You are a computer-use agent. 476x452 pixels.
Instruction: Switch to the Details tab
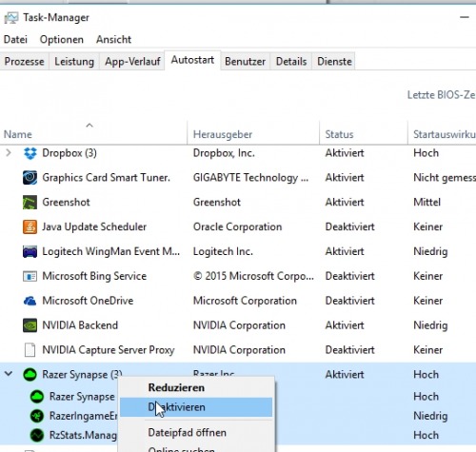(291, 61)
